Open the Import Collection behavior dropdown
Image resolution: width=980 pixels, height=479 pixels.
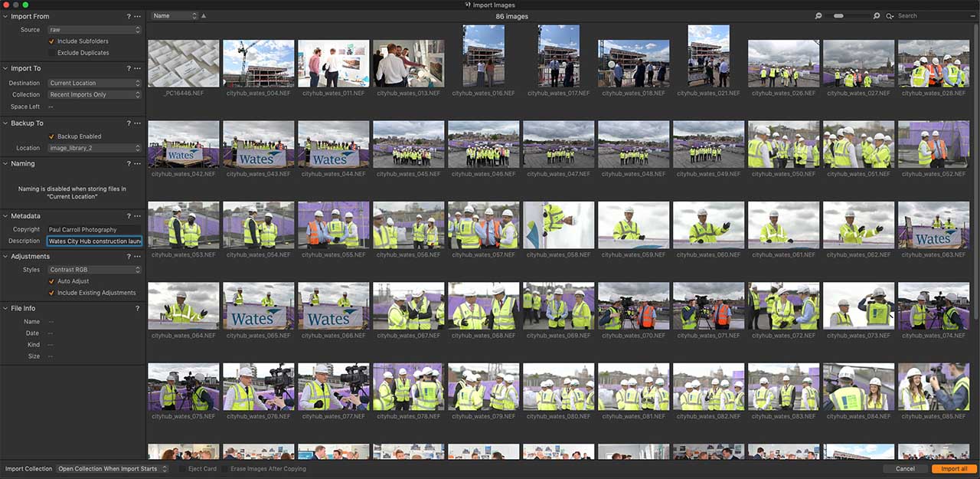(113, 469)
